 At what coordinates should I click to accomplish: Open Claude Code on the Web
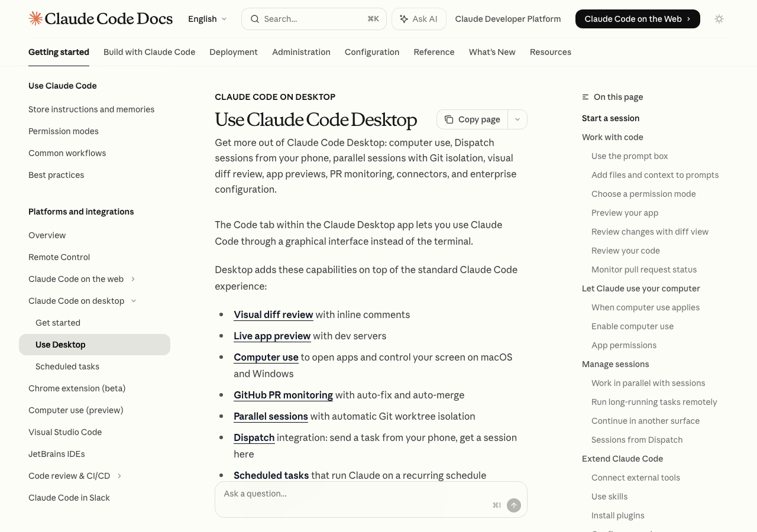[637, 18]
